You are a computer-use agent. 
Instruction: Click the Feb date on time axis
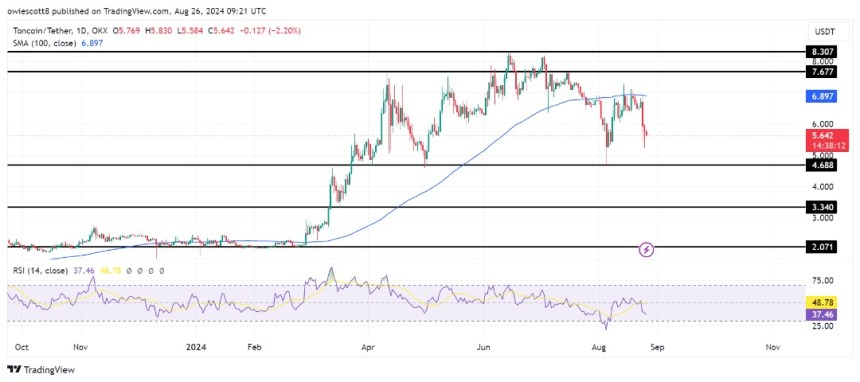[x=254, y=347]
